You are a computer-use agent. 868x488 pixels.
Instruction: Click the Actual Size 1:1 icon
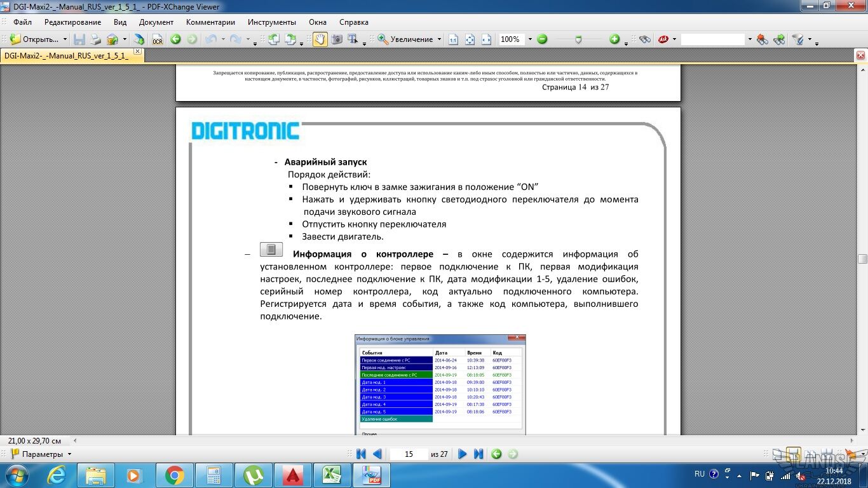click(x=453, y=39)
